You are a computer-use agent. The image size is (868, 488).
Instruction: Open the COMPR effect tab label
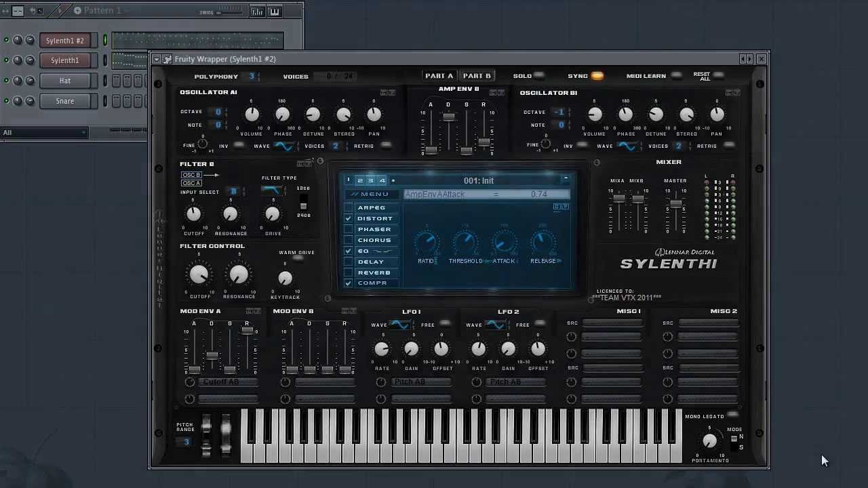point(372,283)
